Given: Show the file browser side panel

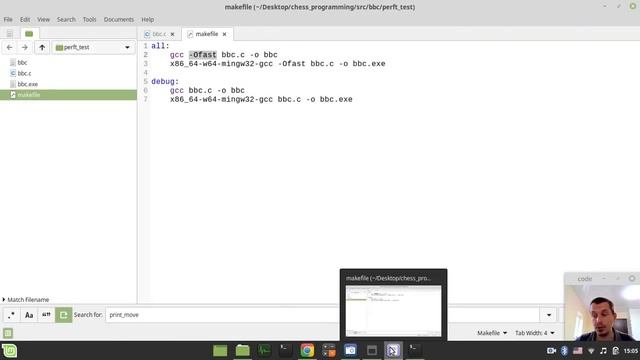Looking at the screenshot, I should (29, 33).
